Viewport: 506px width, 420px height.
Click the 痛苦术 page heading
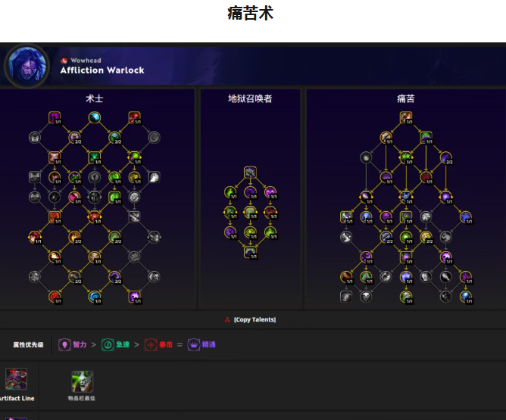point(250,14)
